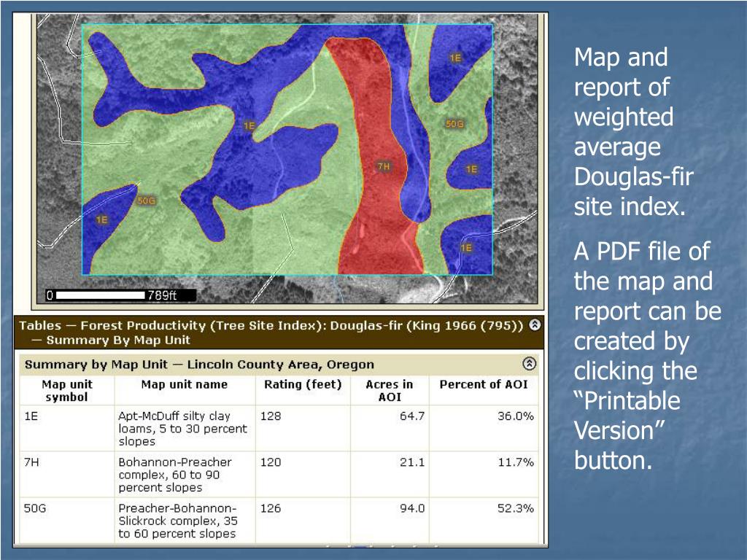
Task: Click the acres value 64.7
Action: point(412,416)
